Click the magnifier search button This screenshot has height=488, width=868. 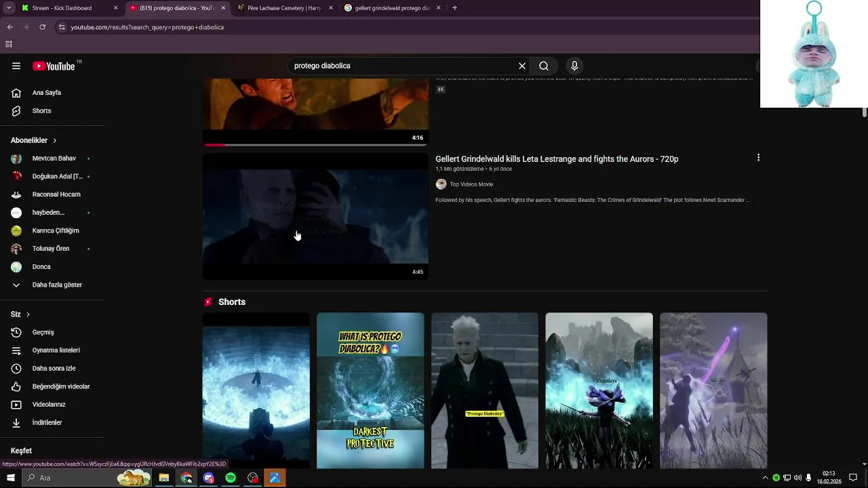tap(544, 66)
